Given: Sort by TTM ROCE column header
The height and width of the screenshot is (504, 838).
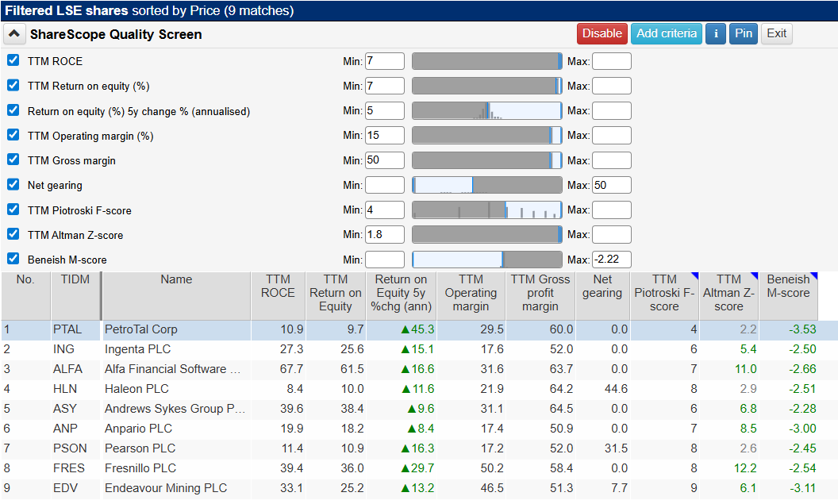Looking at the screenshot, I should point(278,296).
